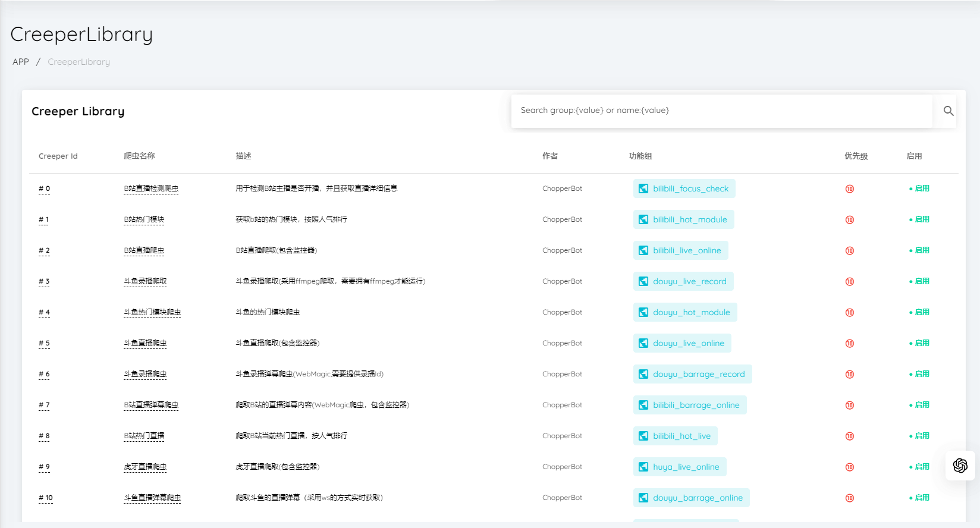980x528 pixels.
Task: Click the APP breadcrumb link
Action: 21,62
